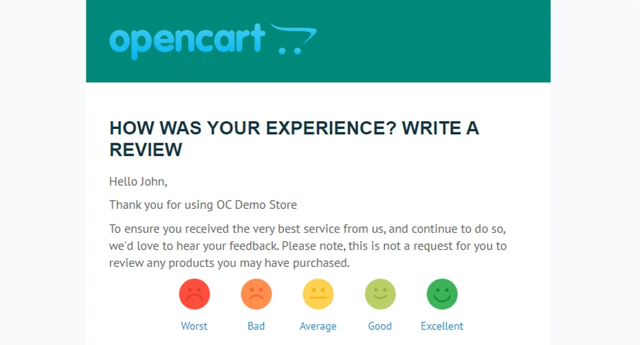Click the red Worst sad face icon
The width and height of the screenshot is (644, 345).
pos(194,294)
